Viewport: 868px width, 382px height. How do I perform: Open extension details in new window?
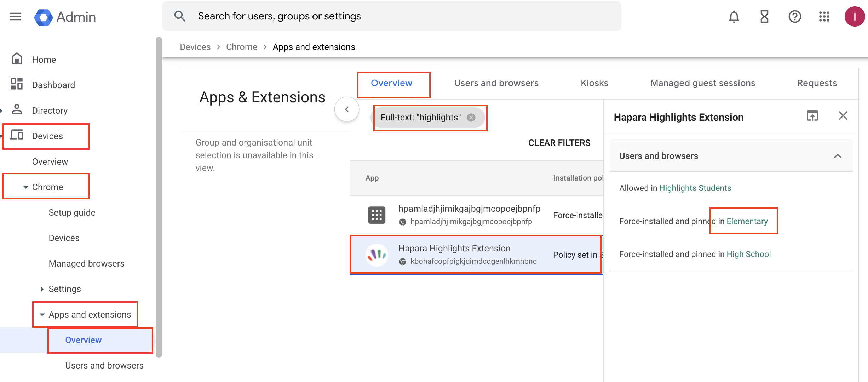tap(812, 116)
